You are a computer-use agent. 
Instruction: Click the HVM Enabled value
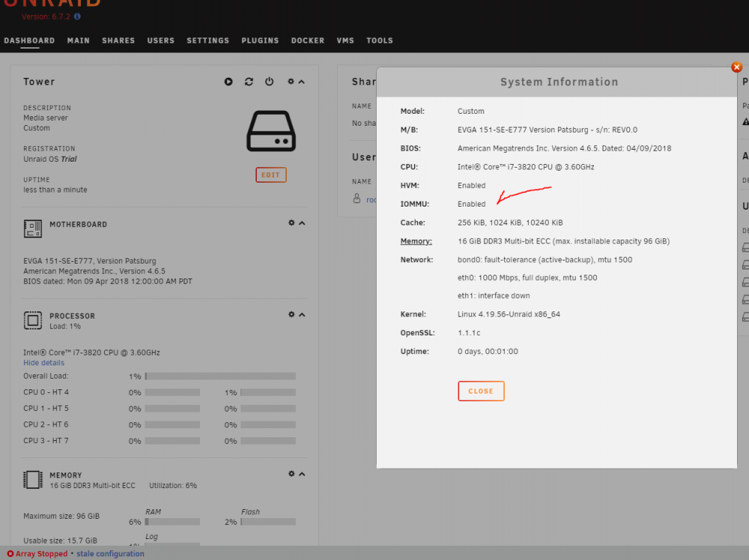tap(471, 185)
